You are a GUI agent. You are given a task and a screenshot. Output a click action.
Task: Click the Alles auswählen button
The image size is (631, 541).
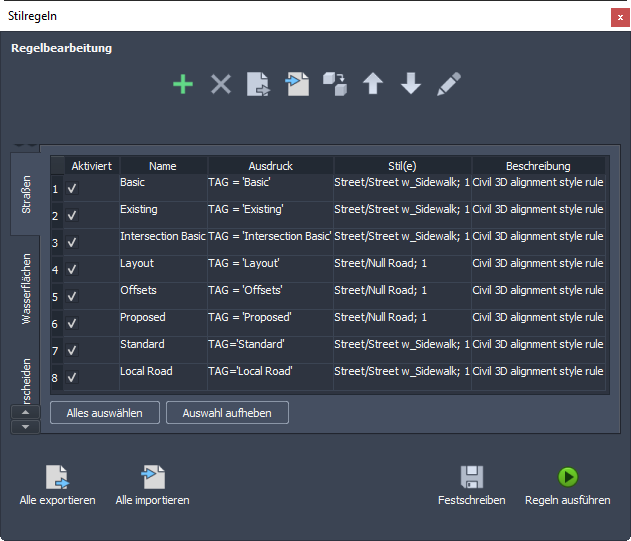click(105, 413)
